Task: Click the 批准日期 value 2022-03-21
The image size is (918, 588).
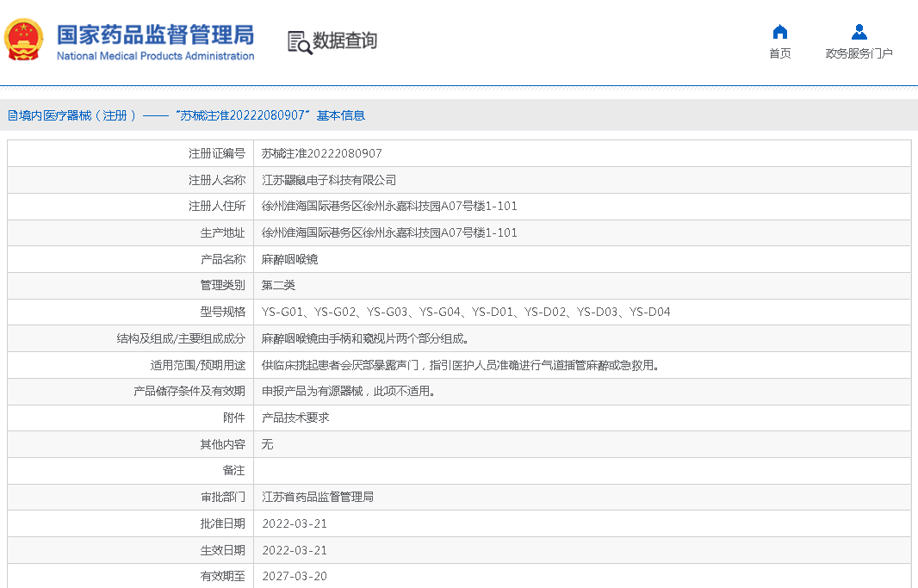Action: point(295,523)
